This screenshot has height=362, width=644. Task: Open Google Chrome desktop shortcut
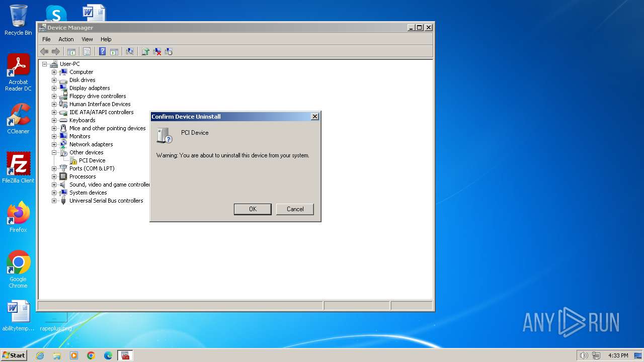[18, 269]
